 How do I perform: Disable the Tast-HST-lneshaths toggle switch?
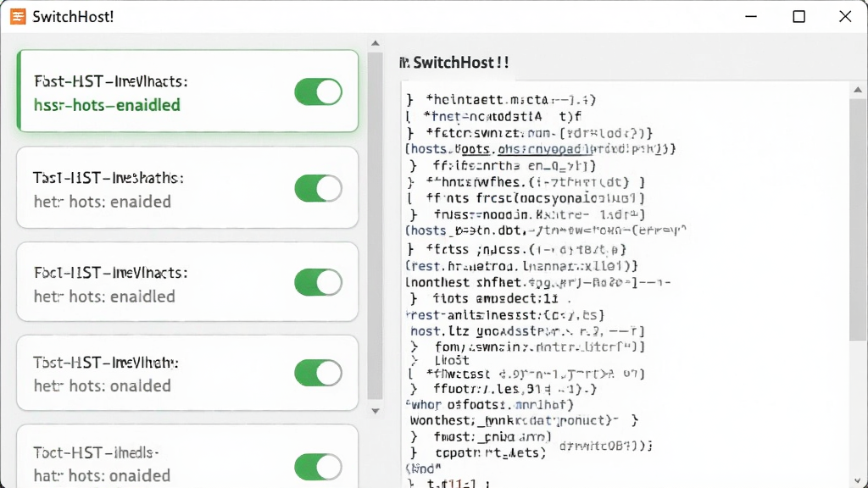tap(318, 188)
